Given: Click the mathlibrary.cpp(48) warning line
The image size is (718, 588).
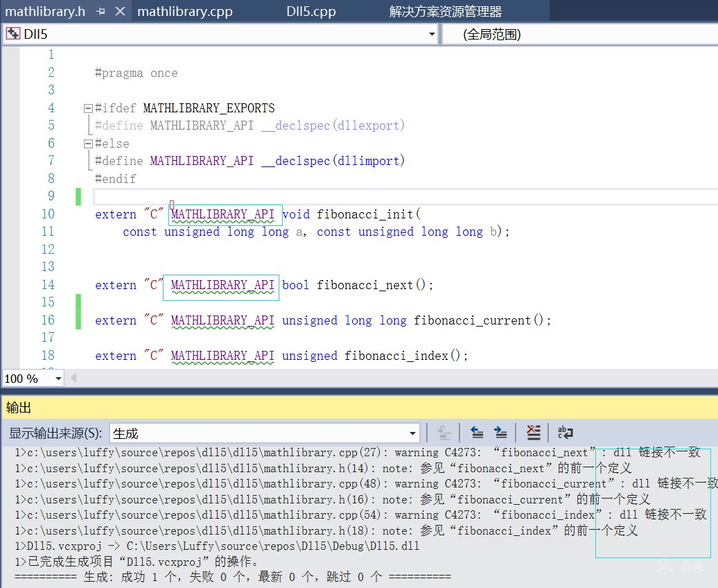Looking at the screenshot, I should tap(367, 484).
